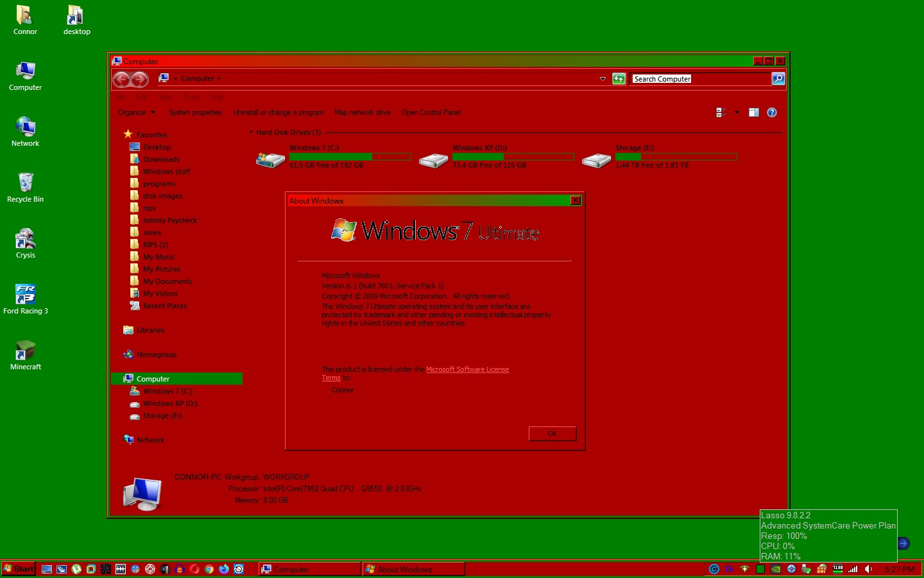Collapse the Hard Disk Drives group arrow
The width and height of the screenshot is (924, 578).
pos(251,132)
